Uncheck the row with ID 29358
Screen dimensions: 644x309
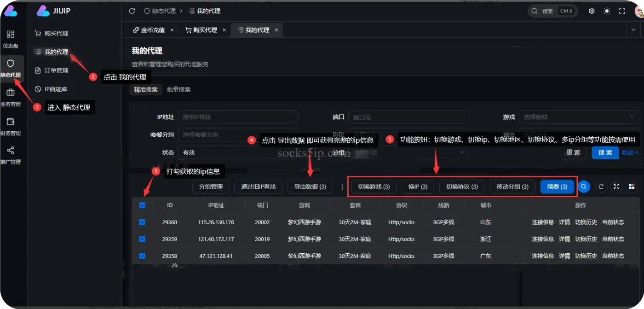click(x=142, y=256)
